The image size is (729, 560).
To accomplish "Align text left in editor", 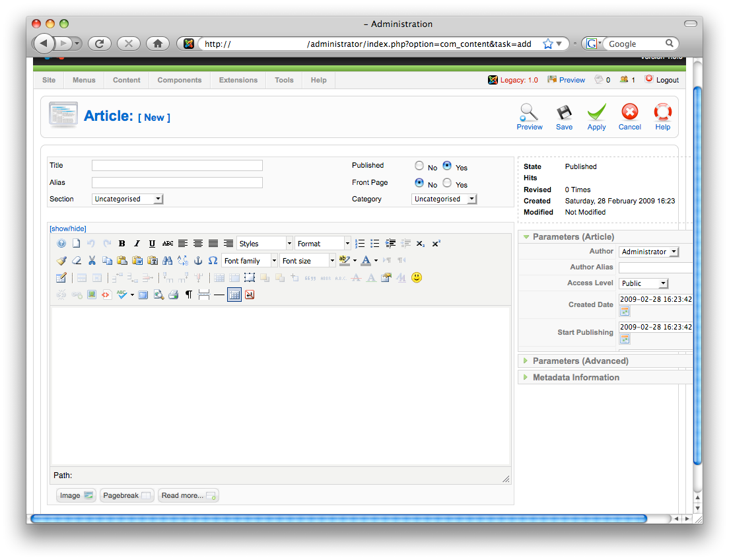I will click(x=183, y=243).
